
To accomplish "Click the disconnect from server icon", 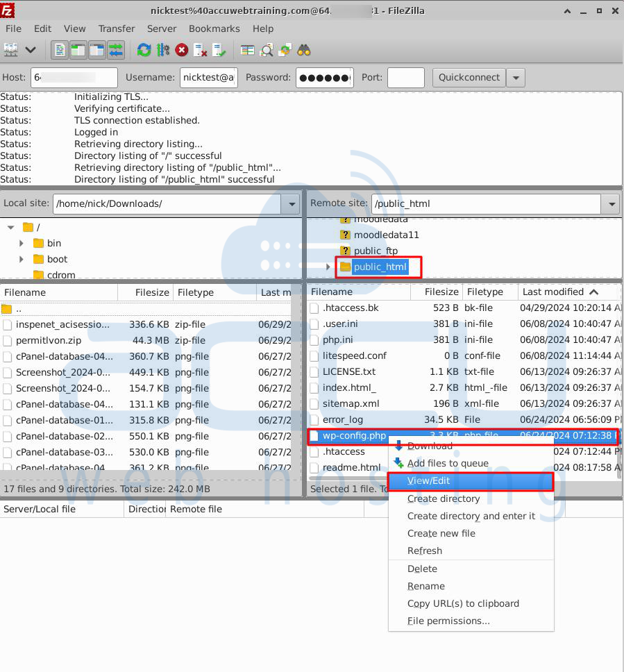I will (200, 50).
